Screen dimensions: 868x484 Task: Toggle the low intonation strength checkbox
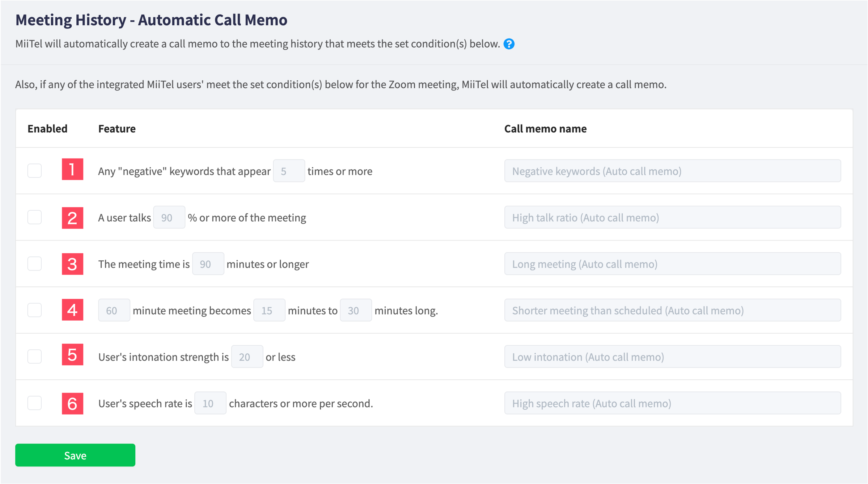34,357
